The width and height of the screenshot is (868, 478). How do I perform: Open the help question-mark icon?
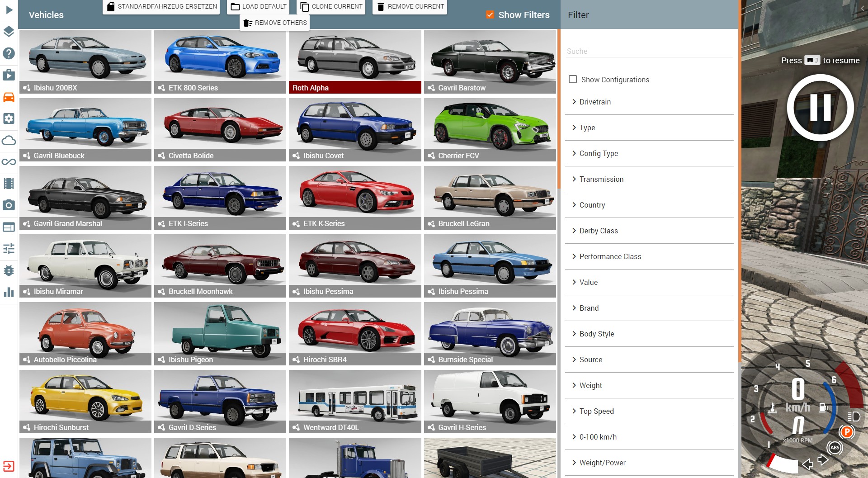point(9,53)
